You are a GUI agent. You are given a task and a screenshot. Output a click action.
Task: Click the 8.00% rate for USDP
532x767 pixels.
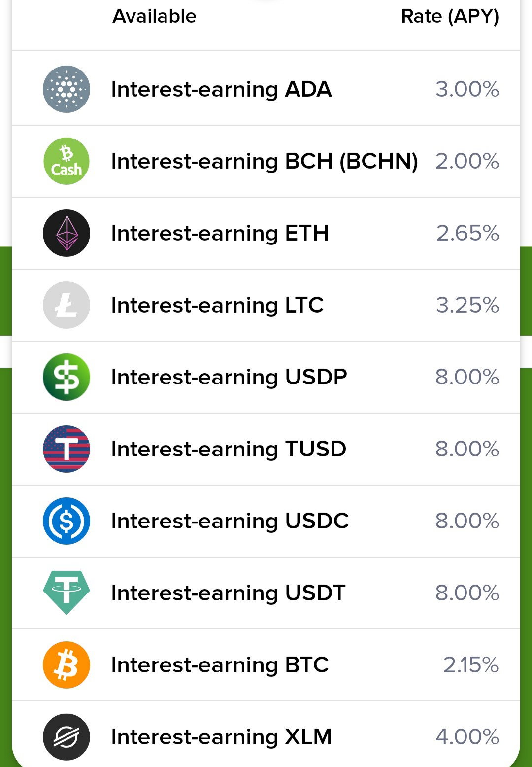click(x=467, y=378)
